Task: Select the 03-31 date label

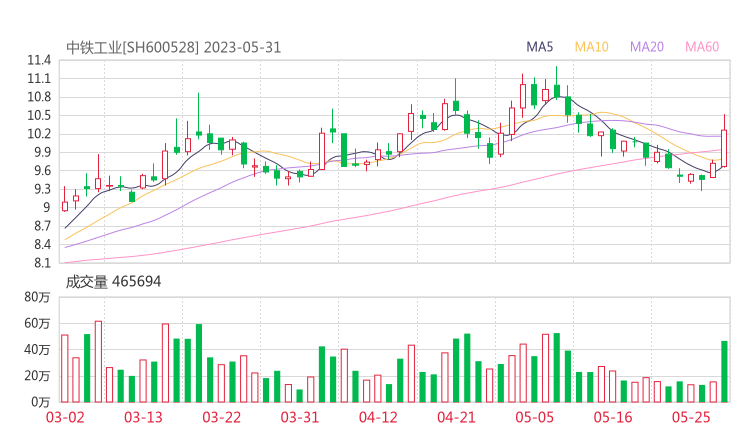Action: [x=300, y=417]
